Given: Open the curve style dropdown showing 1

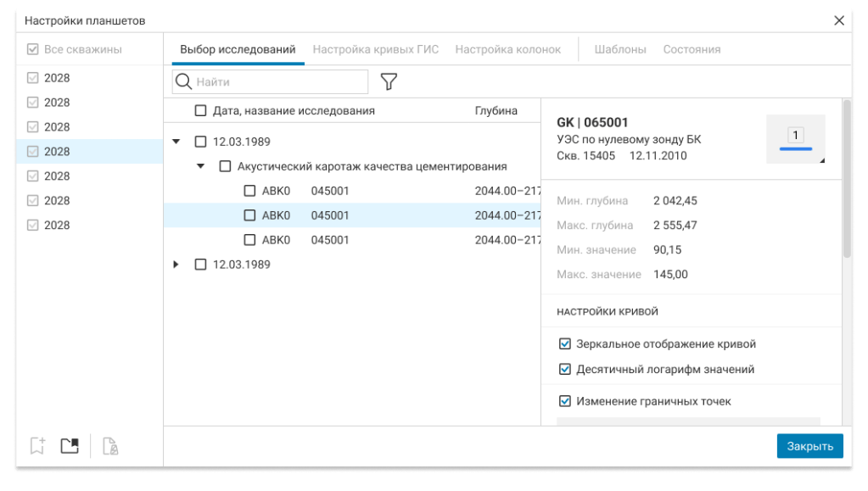Looking at the screenshot, I should pyautogui.click(x=796, y=139).
